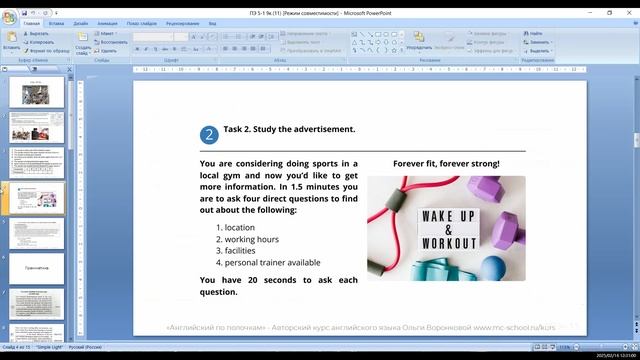Viewport: 640px width, 360px height.
Task: Toggle italic formatting
Action: [146, 49]
